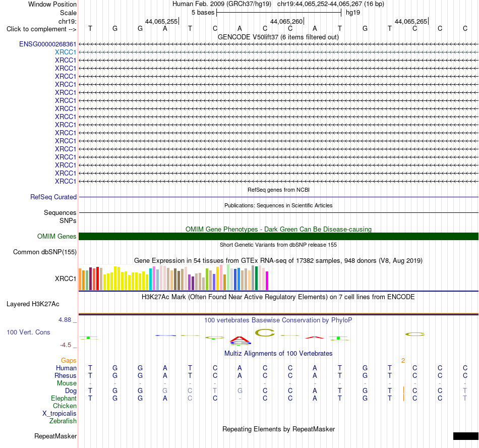Click the 44,065,265 ruler position
Image resolution: width=479 pixels, height=448 pixels.
pyautogui.click(x=410, y=21)
